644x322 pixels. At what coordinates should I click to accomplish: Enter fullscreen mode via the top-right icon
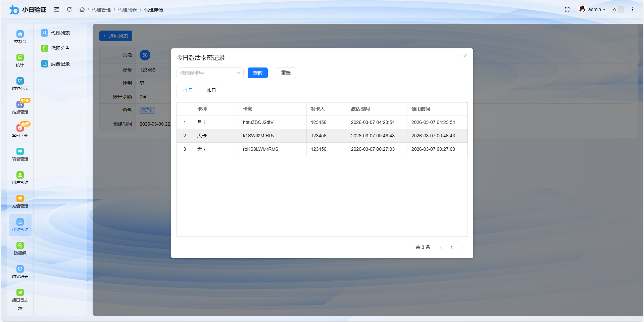click(567, 9)
